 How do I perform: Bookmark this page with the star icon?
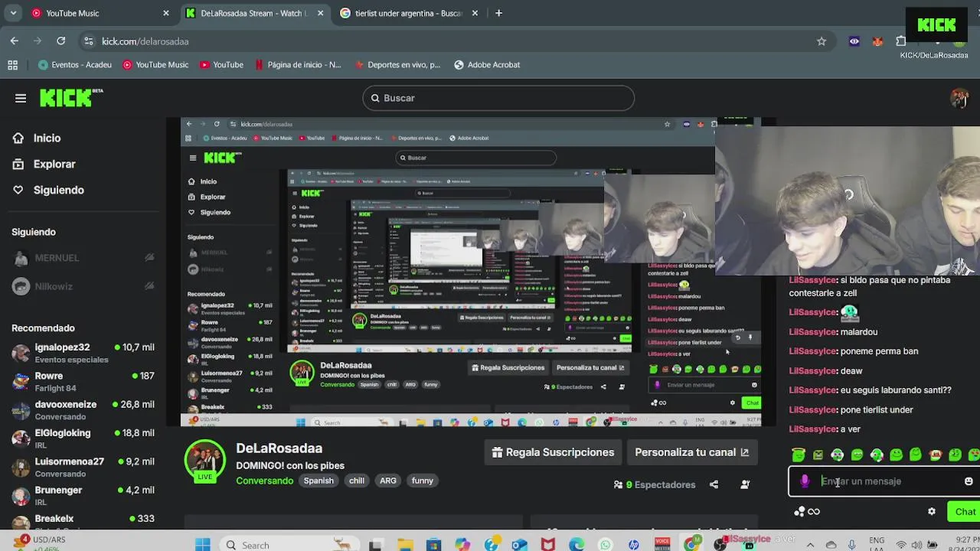tap(822, 41)
